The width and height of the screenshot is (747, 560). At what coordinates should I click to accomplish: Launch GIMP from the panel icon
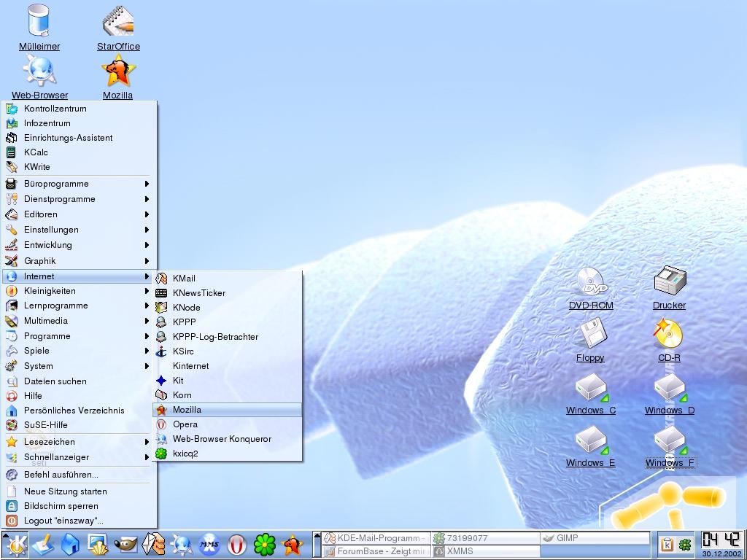coord(125,545)
